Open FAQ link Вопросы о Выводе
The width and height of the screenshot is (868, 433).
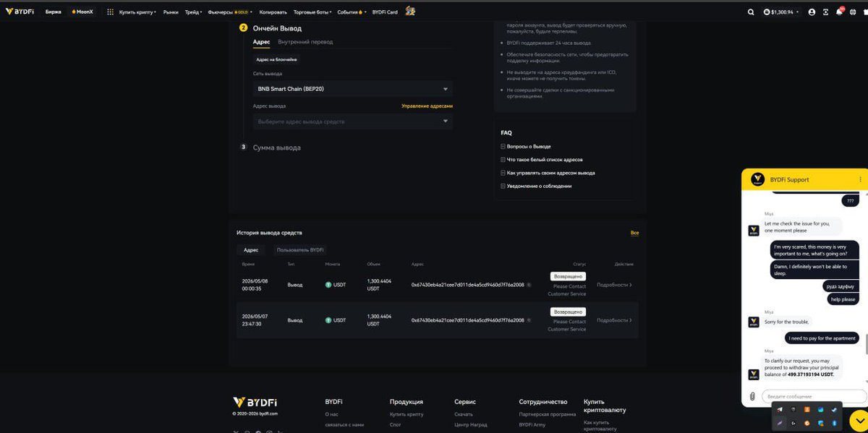(x=529, y=147)
